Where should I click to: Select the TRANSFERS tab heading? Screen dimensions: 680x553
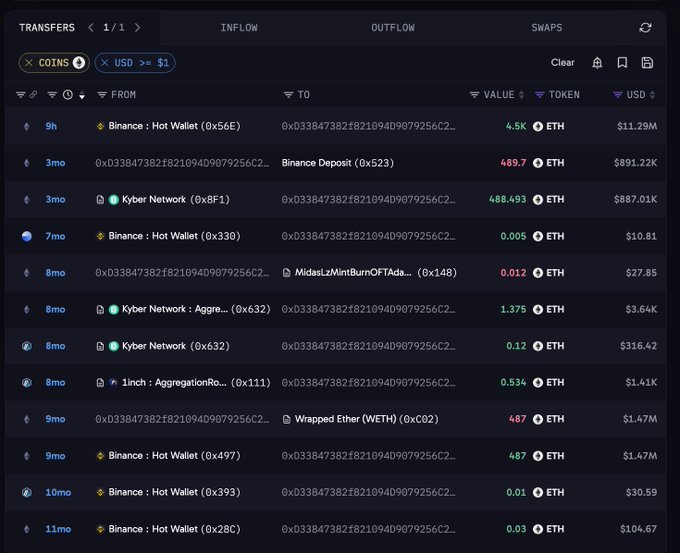(47, 28)
